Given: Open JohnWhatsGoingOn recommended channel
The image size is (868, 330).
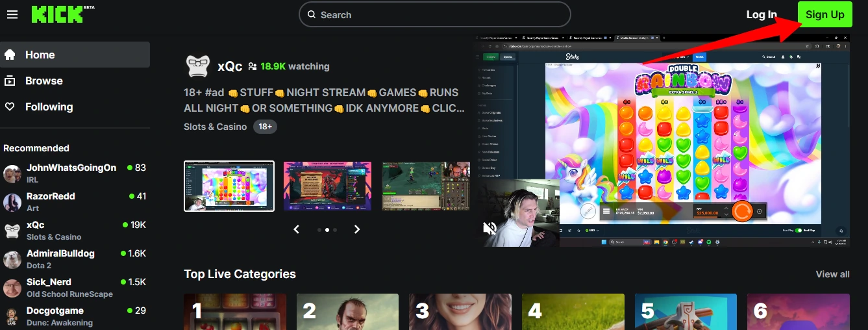Looking at the screenshot, I should (x=75, y=173).
